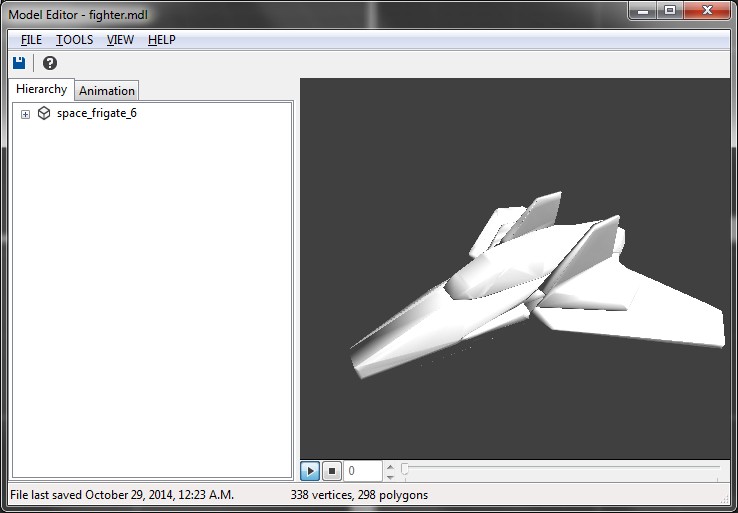Minimize the Model Editor window
Image resolution: width=738 pixels, height=513 pixels.
point(643,10)
